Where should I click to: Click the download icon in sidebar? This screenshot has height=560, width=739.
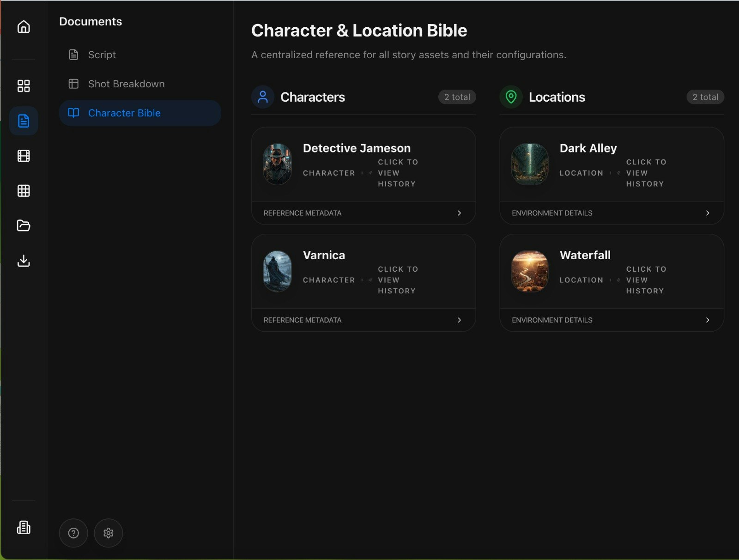pos(24,261)
